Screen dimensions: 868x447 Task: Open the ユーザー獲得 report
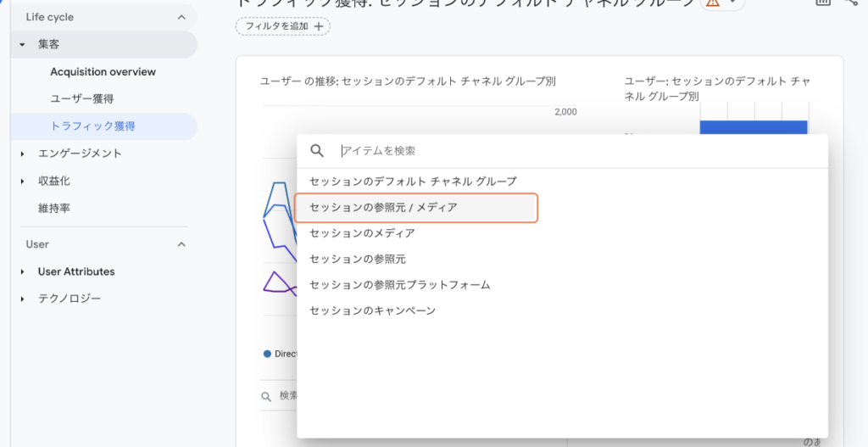(x=82, y=99)
